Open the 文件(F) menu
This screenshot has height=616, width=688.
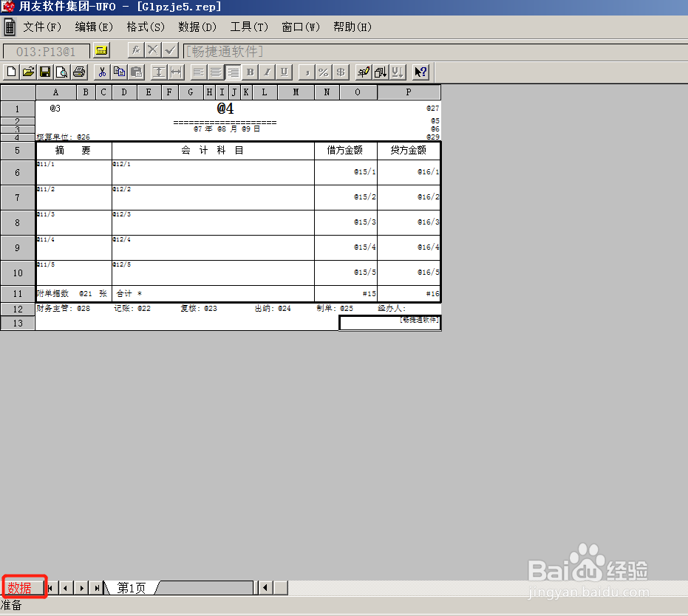tap(42, 27)
